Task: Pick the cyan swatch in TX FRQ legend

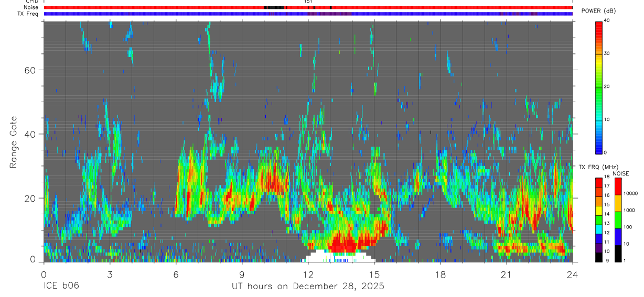Action: (598, 228)
